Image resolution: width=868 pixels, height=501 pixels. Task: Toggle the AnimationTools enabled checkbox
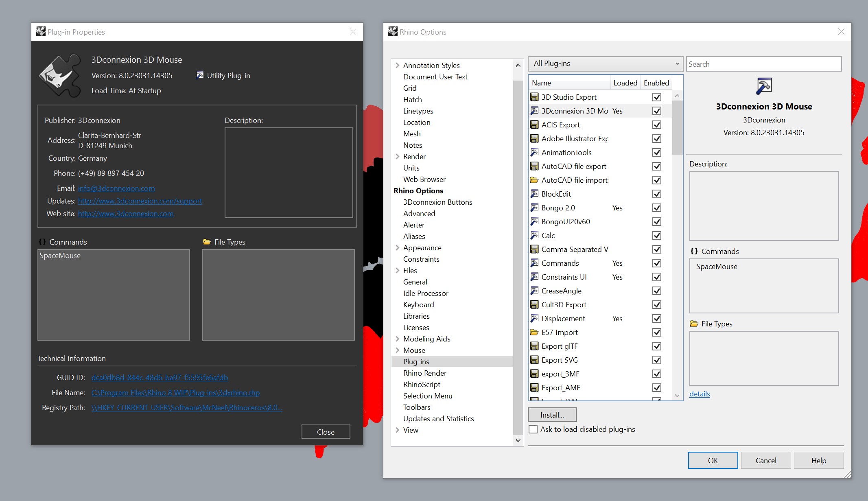coord(657,152)
